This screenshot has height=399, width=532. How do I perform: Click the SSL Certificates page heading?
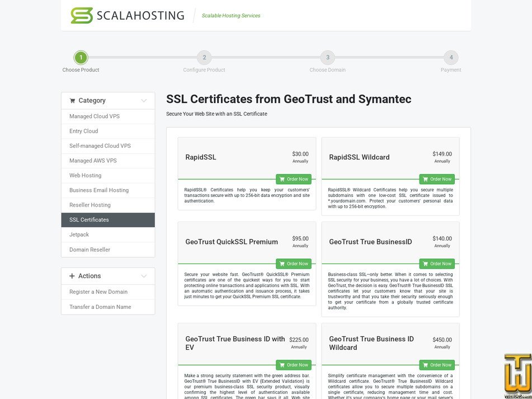click(289, 99)
